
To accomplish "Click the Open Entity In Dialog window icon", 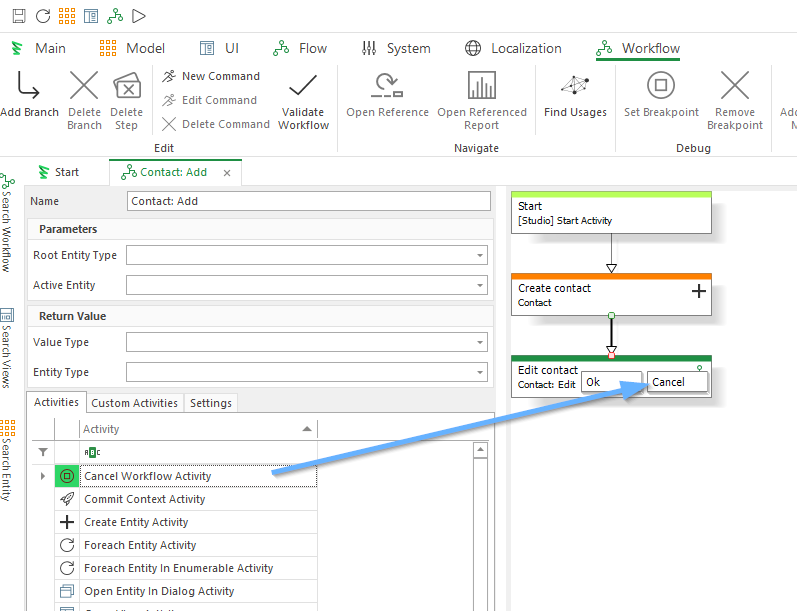I will click(x=67, y=591).
